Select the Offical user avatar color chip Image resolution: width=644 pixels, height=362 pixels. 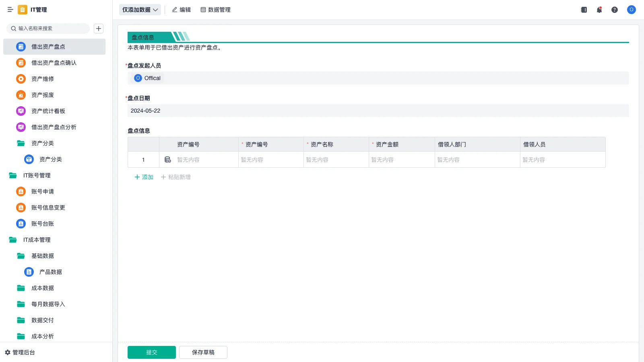[138, 78]
